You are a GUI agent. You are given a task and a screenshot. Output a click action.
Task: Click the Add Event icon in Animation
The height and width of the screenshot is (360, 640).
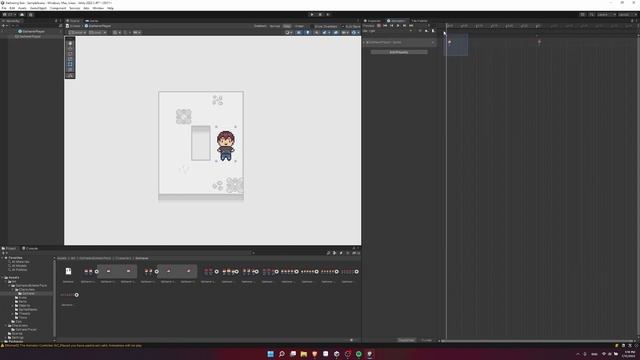[433, 31]
